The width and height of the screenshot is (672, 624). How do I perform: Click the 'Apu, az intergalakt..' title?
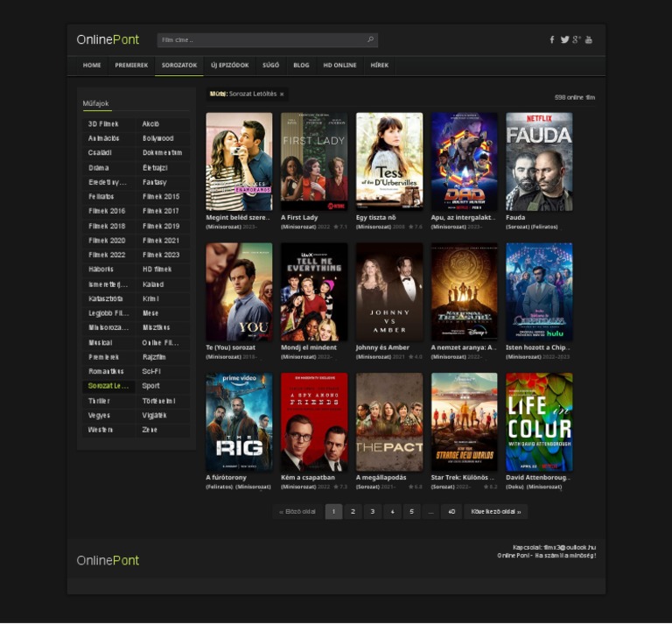(x=463, y=218)
